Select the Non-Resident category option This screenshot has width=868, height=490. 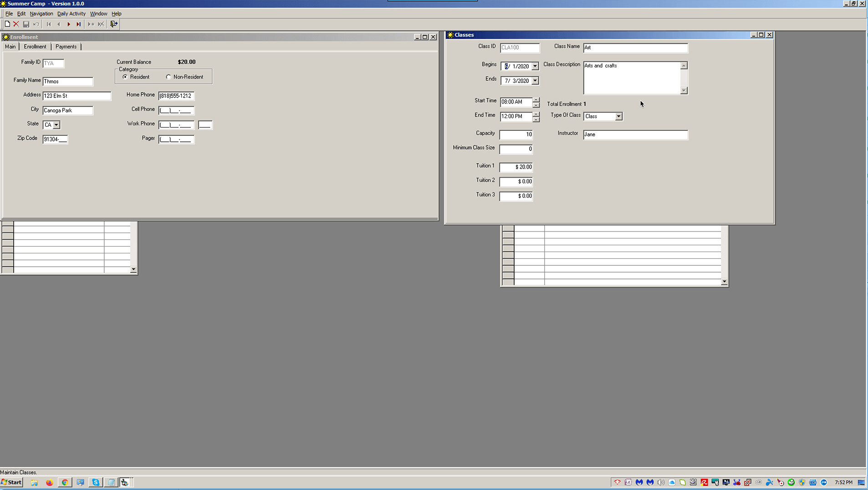(168, 77)
